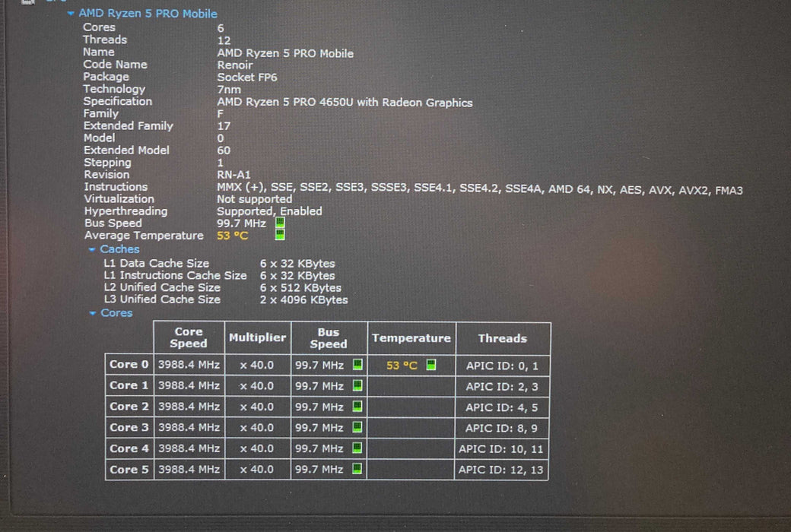
Task: Click the Multiplier column header
Action: coord(257,337)
